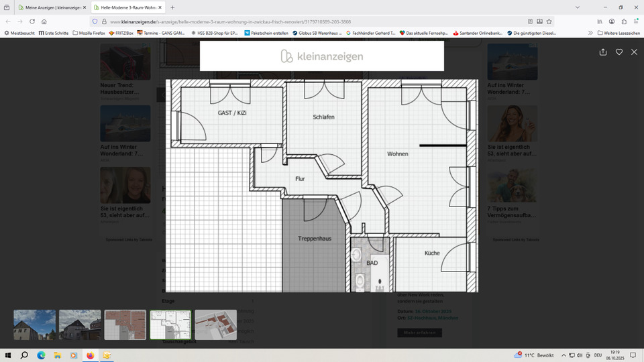Viewport: 644px width, 362px height.
Task: Click the kleinanzeigen logo banner
Action: coord(321,56)
